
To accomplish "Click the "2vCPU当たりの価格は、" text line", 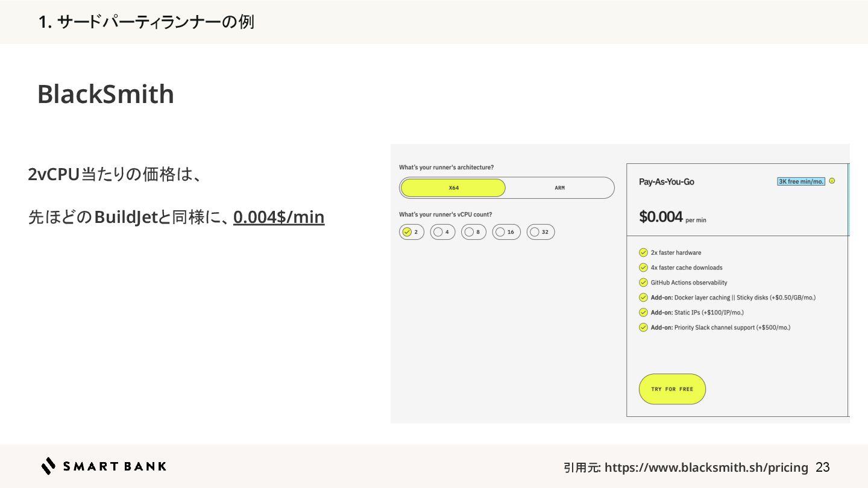I will pos(114,175).
